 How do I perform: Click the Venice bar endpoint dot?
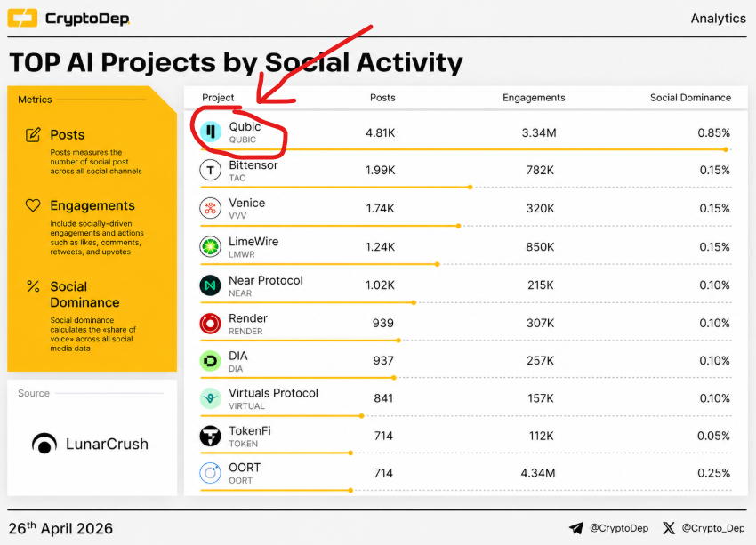pyautogui.click(x=459, y=226)
